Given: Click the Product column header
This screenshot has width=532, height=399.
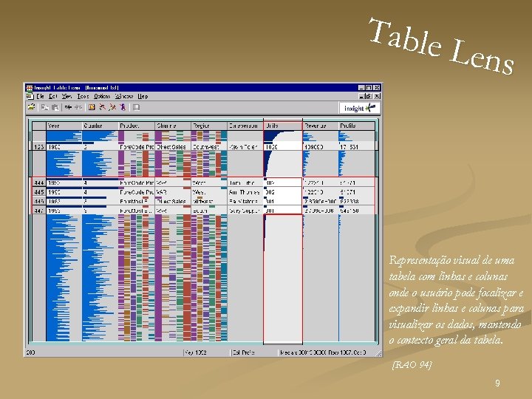Looking at the screenshot, I should (x=137, y=126).
